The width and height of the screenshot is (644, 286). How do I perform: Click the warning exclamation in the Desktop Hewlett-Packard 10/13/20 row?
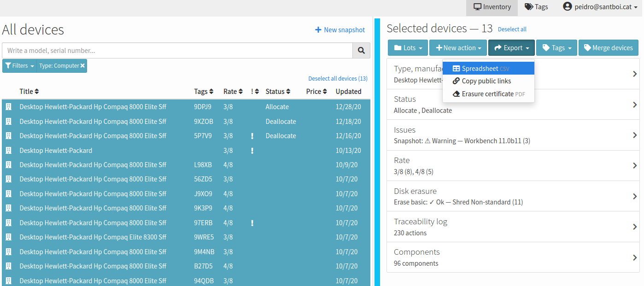(x=252, y=151)
